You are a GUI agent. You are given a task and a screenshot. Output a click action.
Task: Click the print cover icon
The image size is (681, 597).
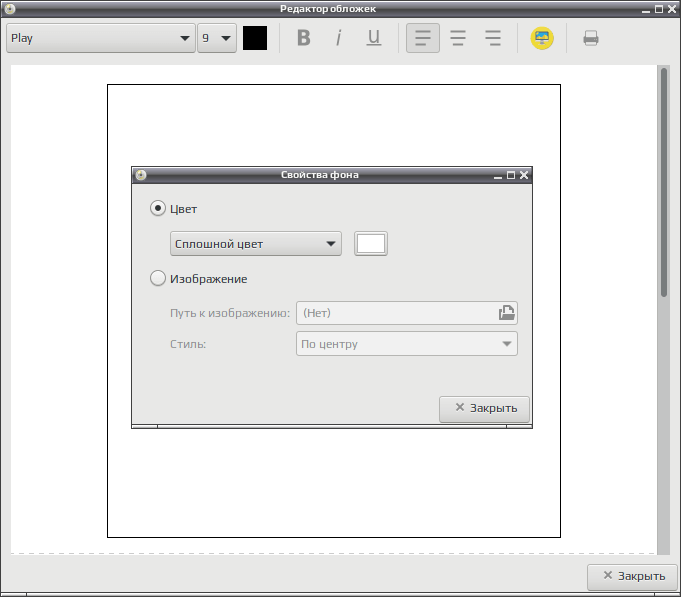point(591,38)
